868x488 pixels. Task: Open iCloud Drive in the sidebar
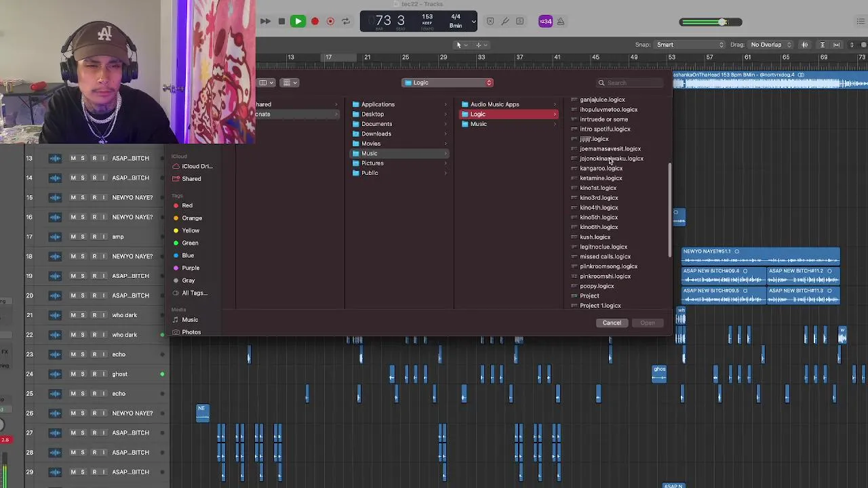tap(193, 166)
